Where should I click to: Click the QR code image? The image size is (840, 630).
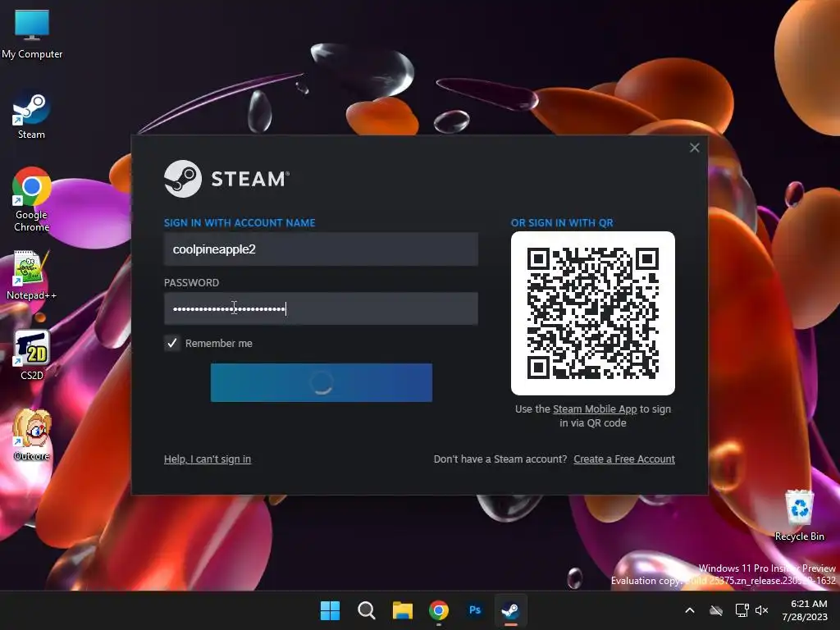click(593, 313)
